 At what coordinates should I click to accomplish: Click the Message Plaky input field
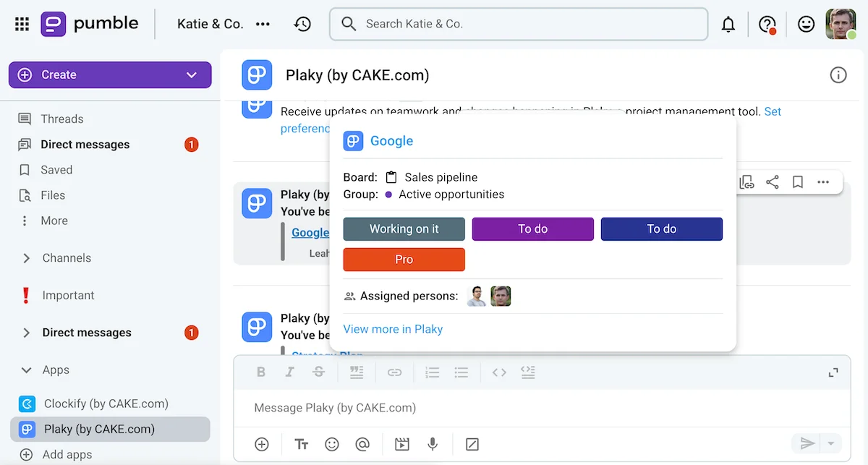[541, 408]
